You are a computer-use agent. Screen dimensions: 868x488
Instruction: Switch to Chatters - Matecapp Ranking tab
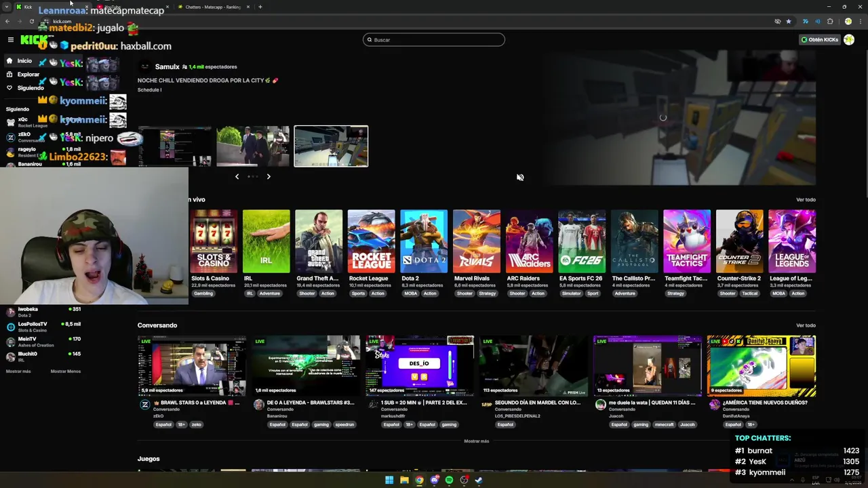click(214, 7)
